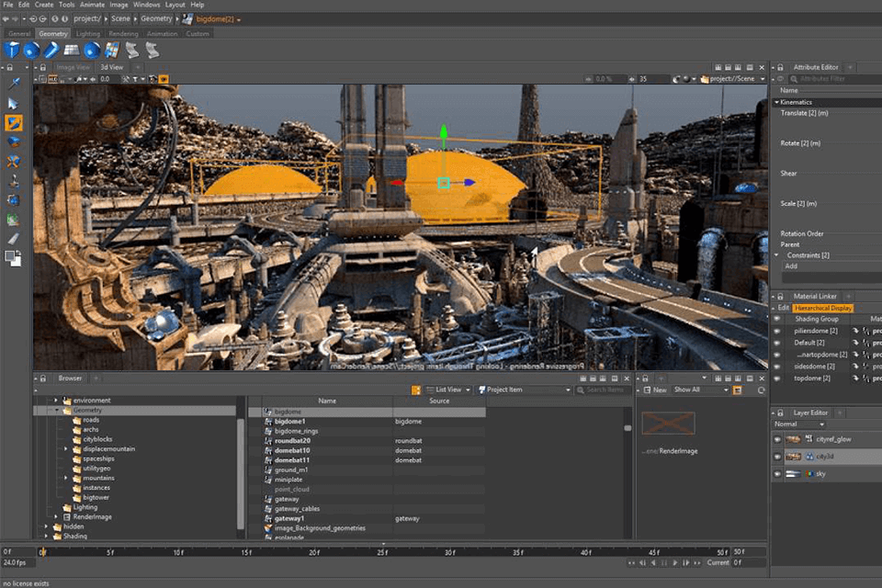Toggle the eye icon for topdome shading group
Viewport: 882px width, 588px height.
777,378
